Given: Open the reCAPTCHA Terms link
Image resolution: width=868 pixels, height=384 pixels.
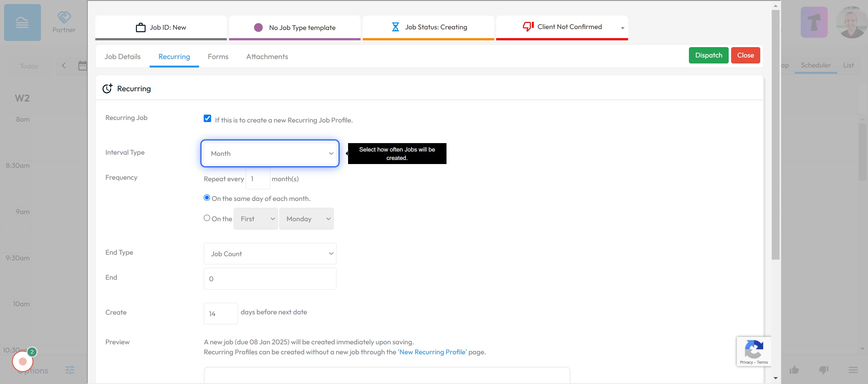Looking at the screenshot, I should tap(762, 362).
